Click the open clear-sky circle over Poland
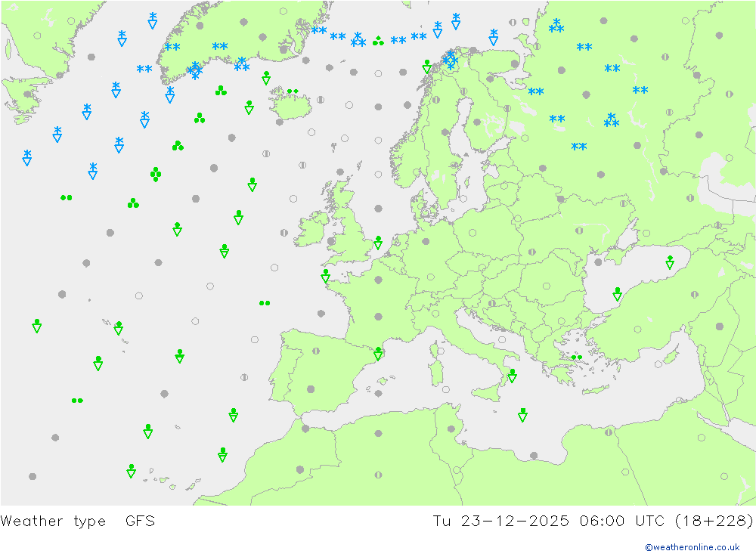Image resolution: width=756 pixels, height=554 pixels. click(472, 232)
